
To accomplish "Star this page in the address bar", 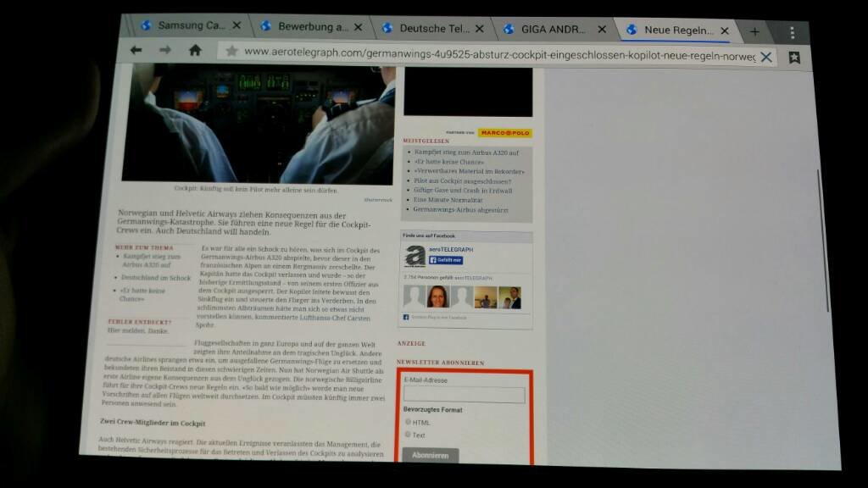I will click(231, 52).
